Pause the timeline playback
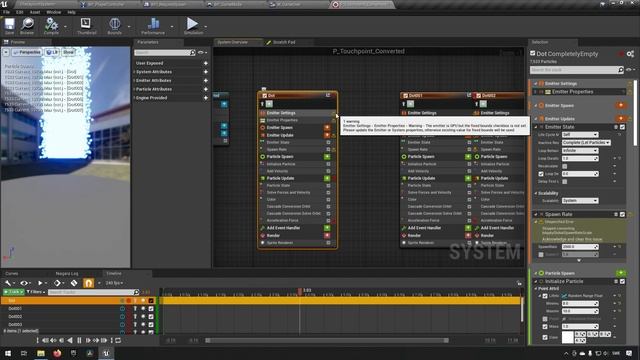Screen dimensions: 640x360 click(79, 340)
